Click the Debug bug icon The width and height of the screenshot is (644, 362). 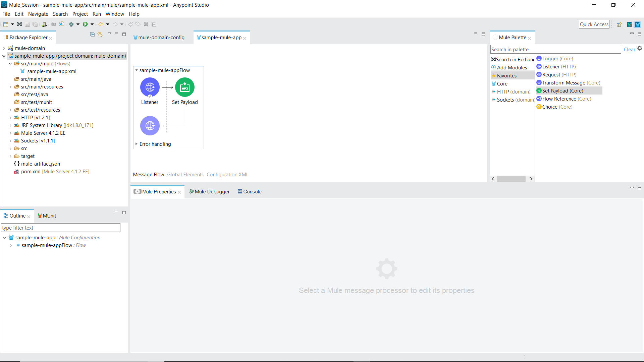tap(71, 24)
